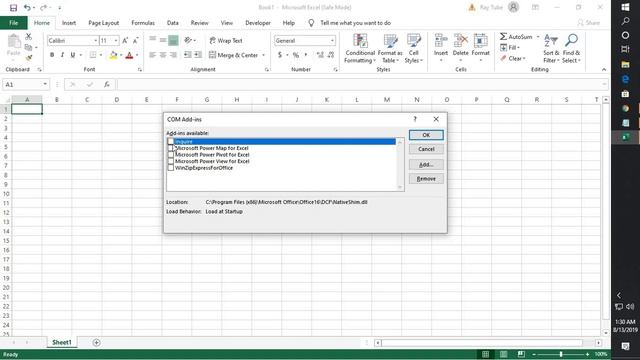Open Format as Table gallery
The image size is (640, 360).
(x=390, y=49)
